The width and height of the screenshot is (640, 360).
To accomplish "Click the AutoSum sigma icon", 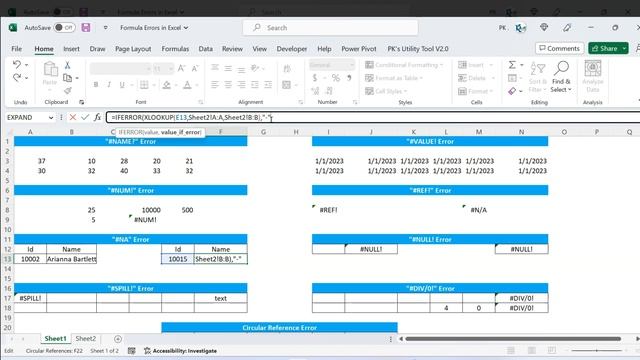I will (512, 65).
